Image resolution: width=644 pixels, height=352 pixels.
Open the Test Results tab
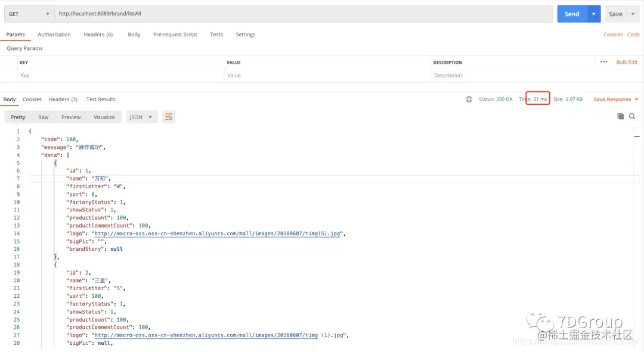(x=101, y=99)
